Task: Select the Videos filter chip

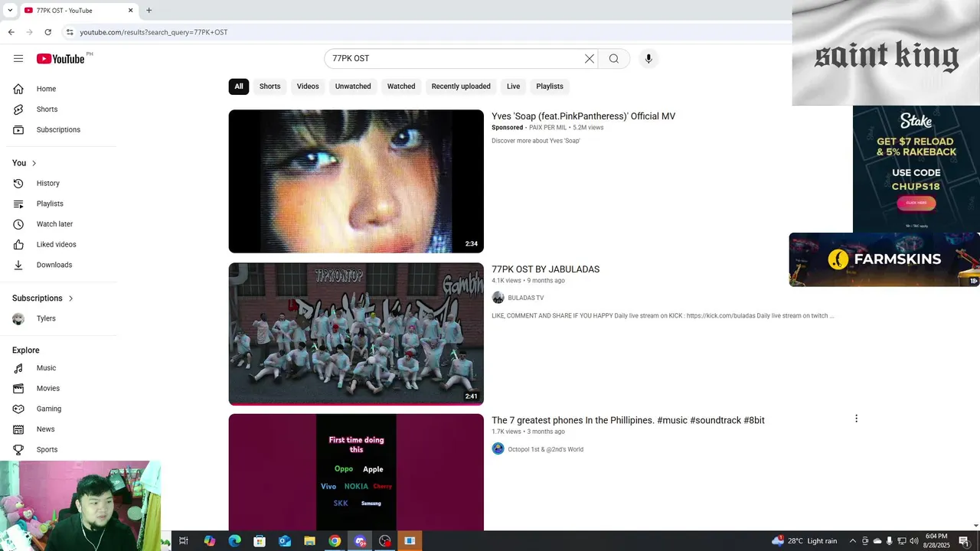Action: 308,86
